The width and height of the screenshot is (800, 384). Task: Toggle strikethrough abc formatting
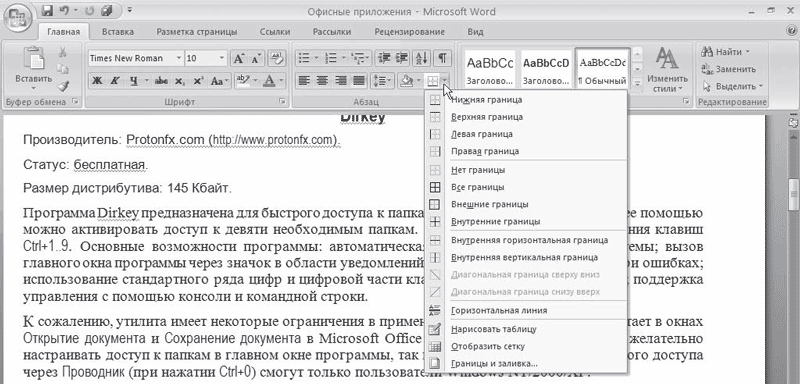pyautogui.click(x=161, y=81)
